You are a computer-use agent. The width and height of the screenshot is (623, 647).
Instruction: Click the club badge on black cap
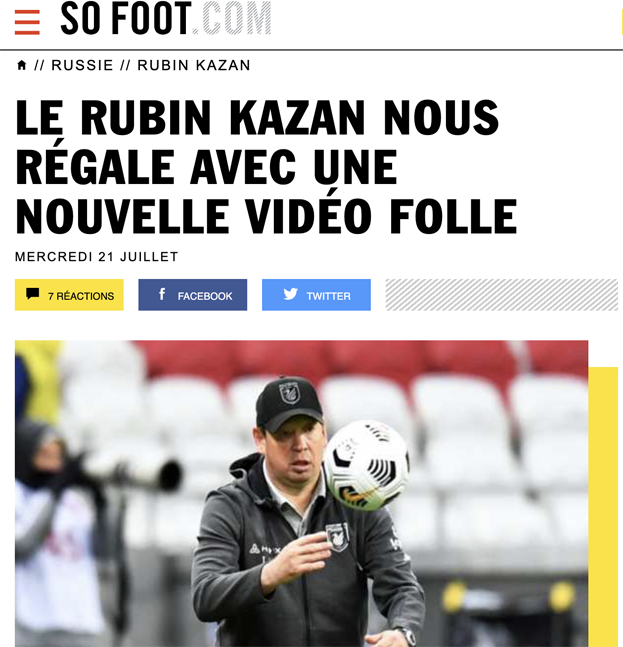pyautogui.click(x=289, y=392)
